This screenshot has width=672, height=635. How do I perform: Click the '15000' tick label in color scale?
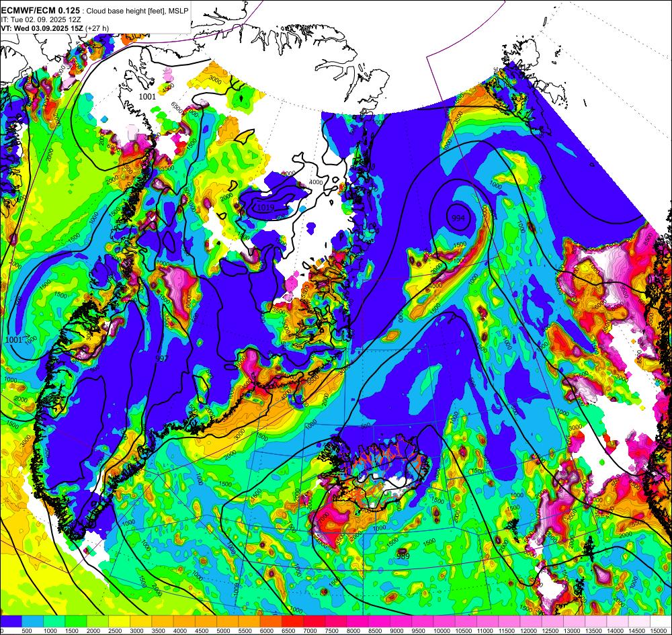tap(658, 631)
